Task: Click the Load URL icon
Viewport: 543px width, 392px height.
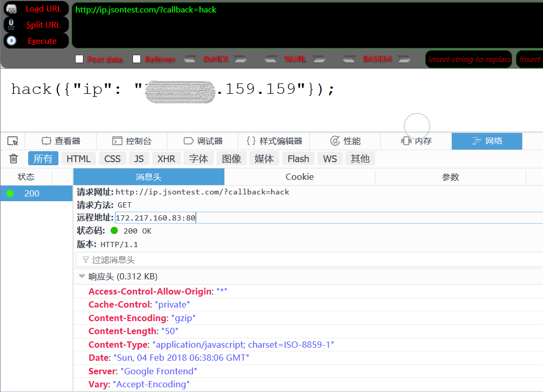Action: coord(11,9)
